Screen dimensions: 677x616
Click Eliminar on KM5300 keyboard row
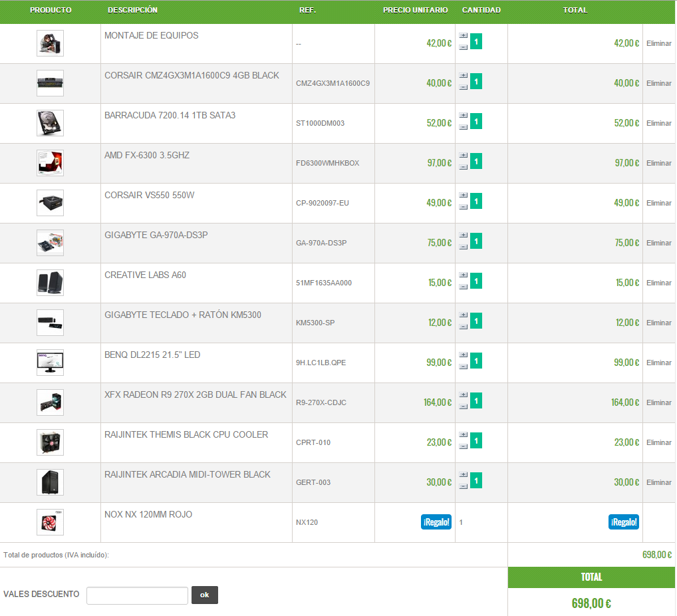pyautogui.click(x=658, y=323)
